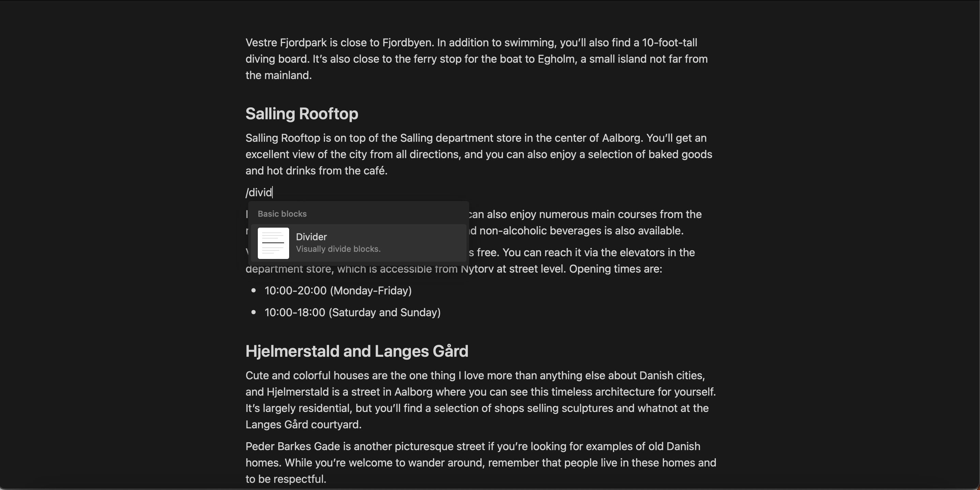Click the bullet marker before 10:00-18:00
Screen dimensions: 980x490
click(254, 312)
